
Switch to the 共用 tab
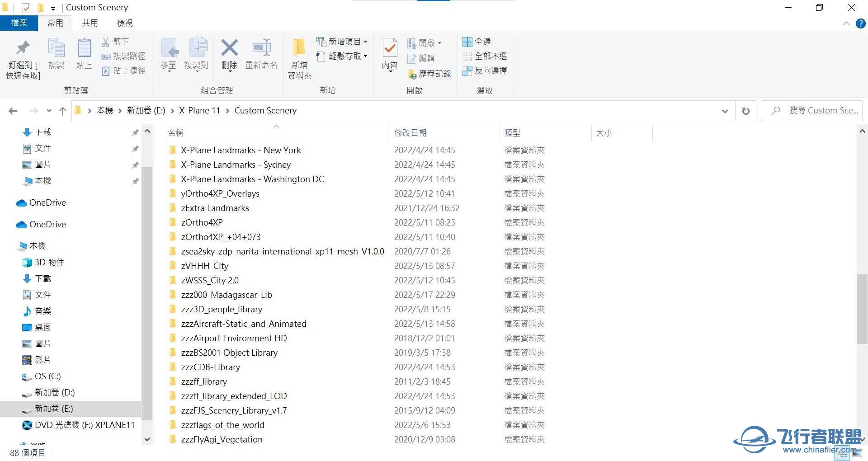coord(90,23)
